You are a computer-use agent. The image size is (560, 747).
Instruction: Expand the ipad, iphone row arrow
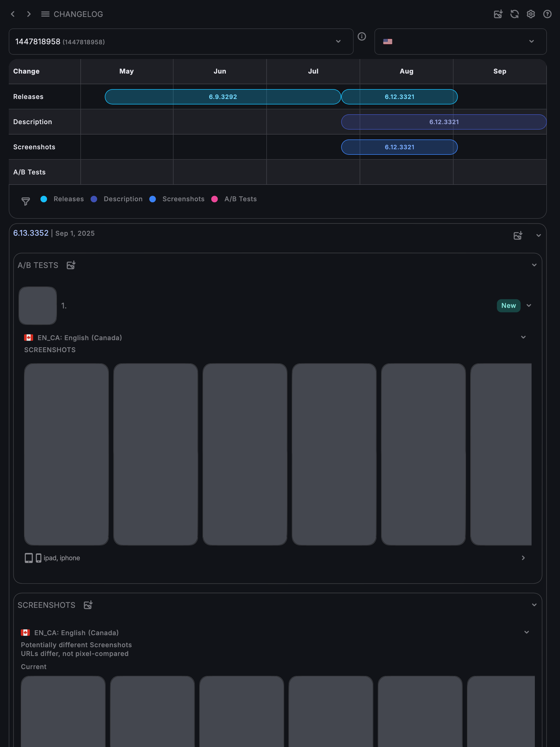(523, 558)
